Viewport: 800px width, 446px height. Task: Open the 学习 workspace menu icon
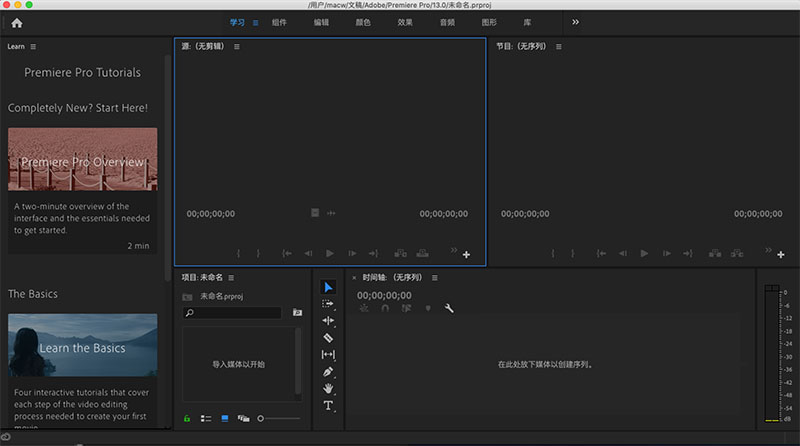(256, 23)
